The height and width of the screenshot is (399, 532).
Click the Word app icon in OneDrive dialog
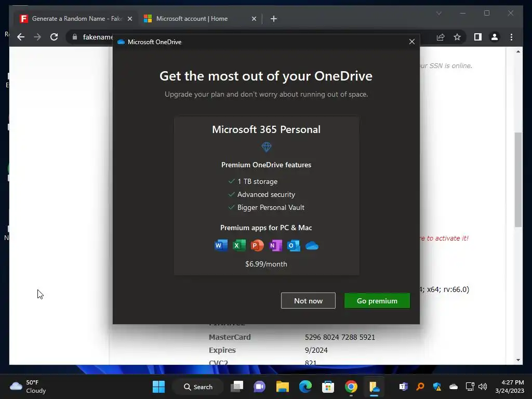coord(221,245)
